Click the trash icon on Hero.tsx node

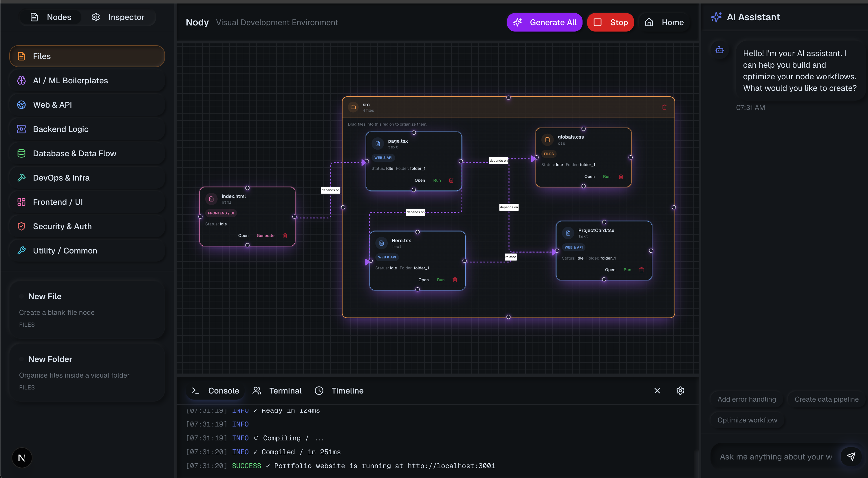(x=455, y=280)
